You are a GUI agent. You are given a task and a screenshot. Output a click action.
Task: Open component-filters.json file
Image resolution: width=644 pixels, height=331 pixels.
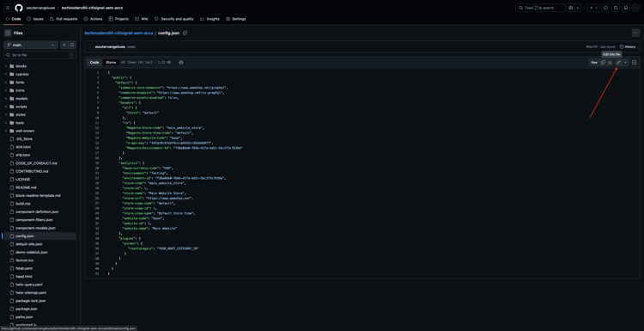pos(34,220)
